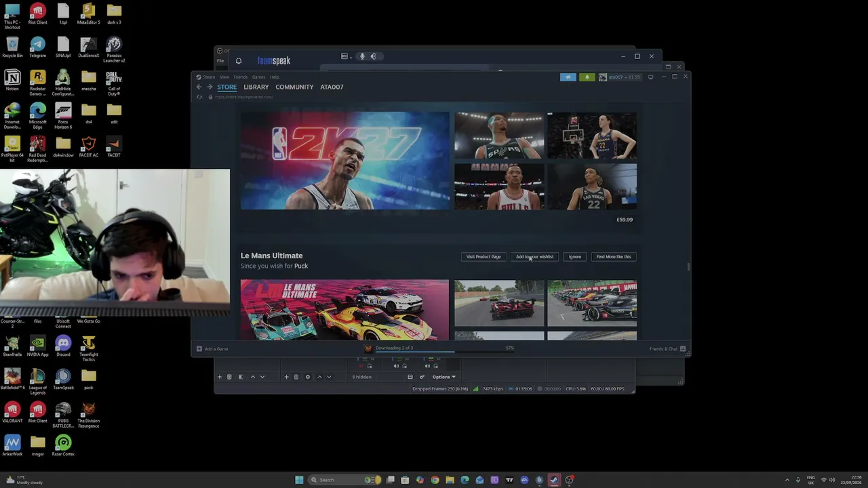Open the Steam menu

209,77
